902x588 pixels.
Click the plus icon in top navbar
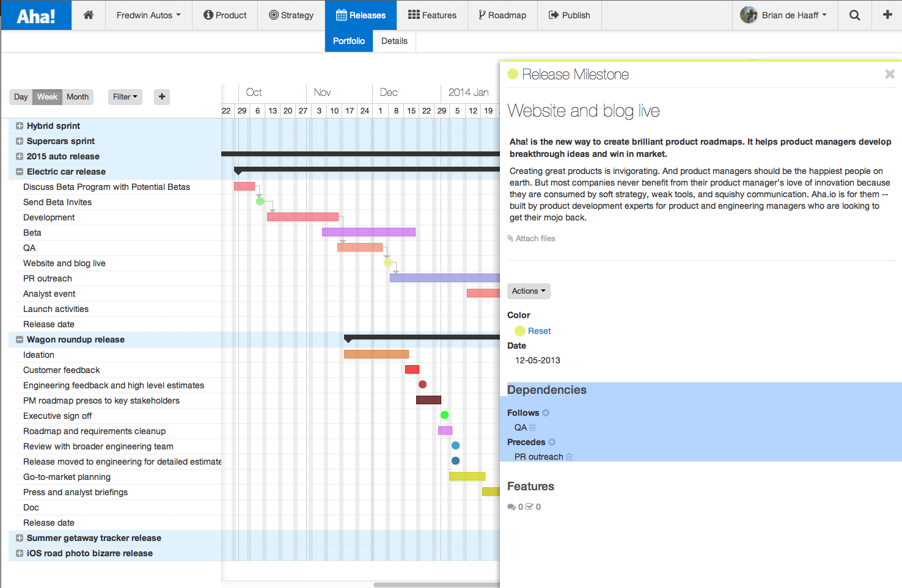pos(887,15)
